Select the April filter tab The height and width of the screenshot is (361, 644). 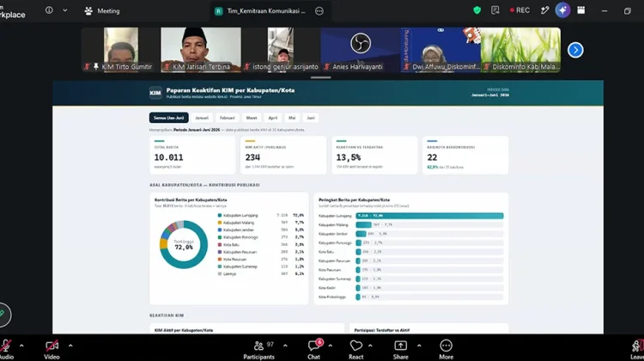273,118
